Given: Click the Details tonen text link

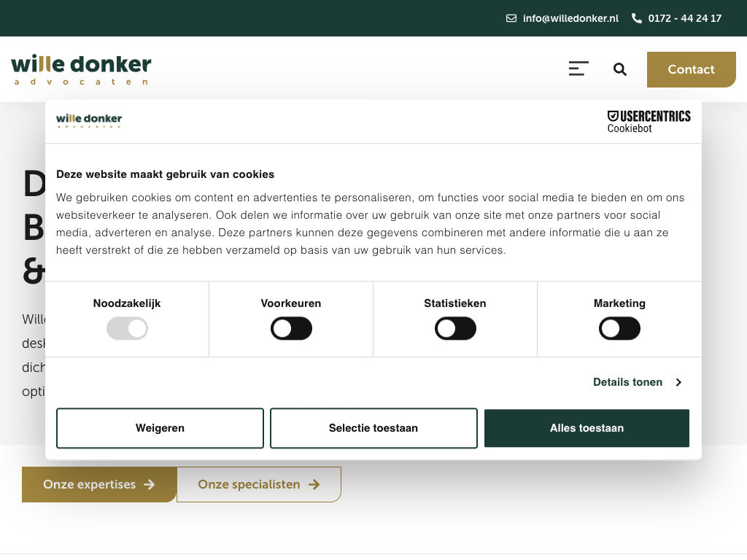Looking at the screenshot, I should tap(628, 382).
